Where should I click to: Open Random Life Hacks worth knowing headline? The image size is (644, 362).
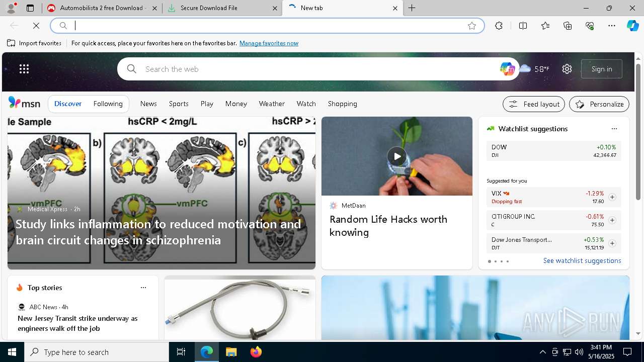tap(388, 226)
